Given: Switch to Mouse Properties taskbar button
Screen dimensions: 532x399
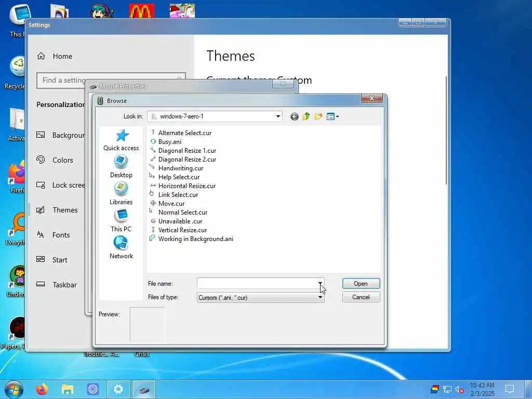Looking at the screenshot, I should tap(144, 390).
